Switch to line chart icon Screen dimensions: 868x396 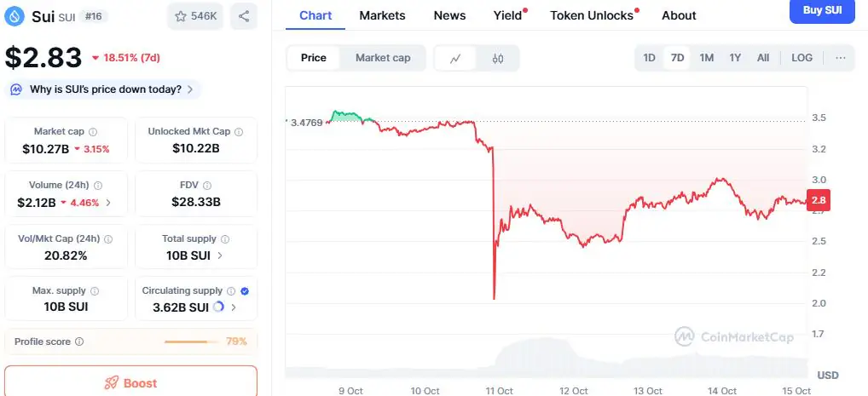(x=456, y=58)
